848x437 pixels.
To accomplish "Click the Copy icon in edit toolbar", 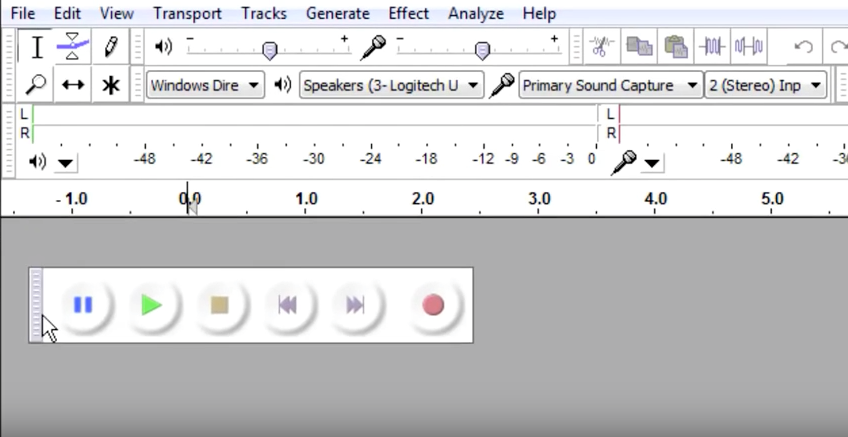I will 639,47.
